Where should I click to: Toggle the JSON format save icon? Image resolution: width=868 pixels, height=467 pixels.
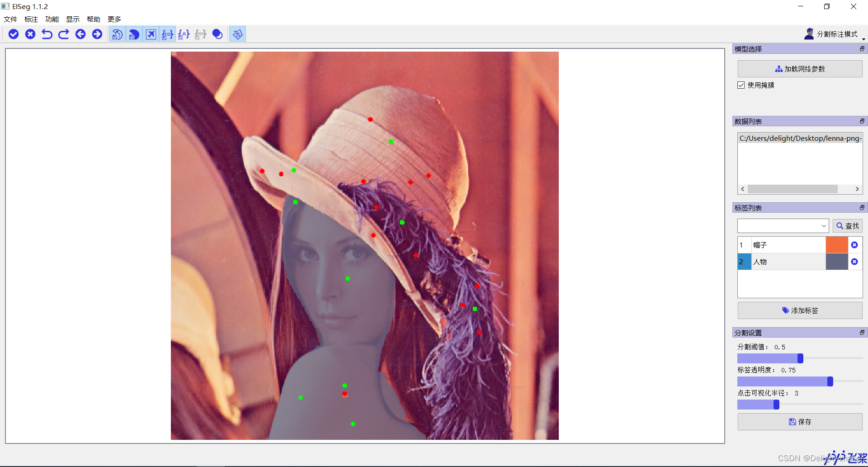point(184,34)
